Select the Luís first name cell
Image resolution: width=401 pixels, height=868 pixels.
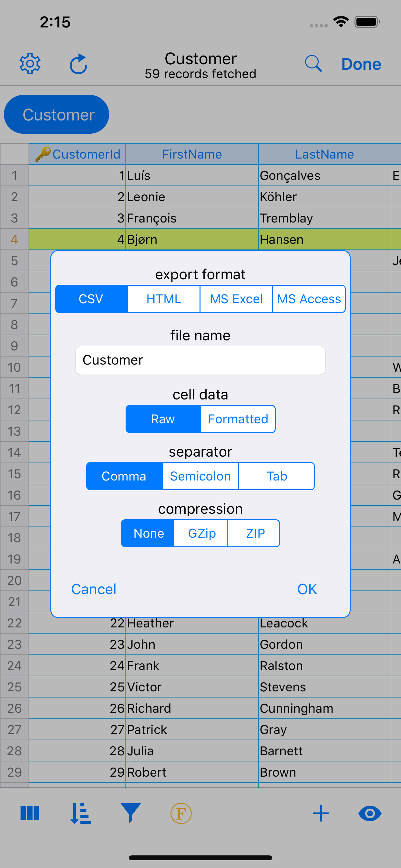tap(192, 175)
